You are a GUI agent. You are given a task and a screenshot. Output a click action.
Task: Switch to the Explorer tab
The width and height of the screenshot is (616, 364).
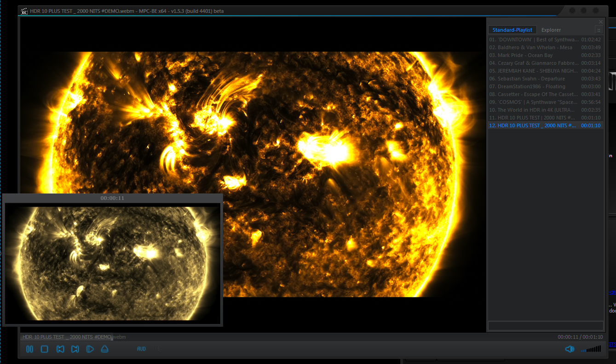(551, 30)
